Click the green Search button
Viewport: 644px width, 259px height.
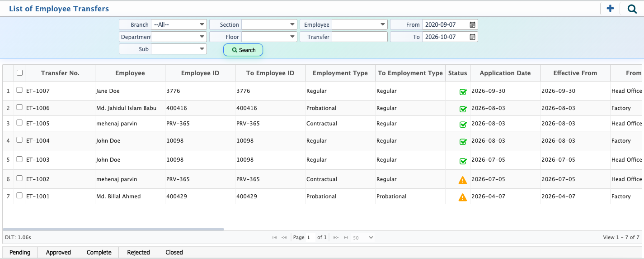(x=243, y=50)
